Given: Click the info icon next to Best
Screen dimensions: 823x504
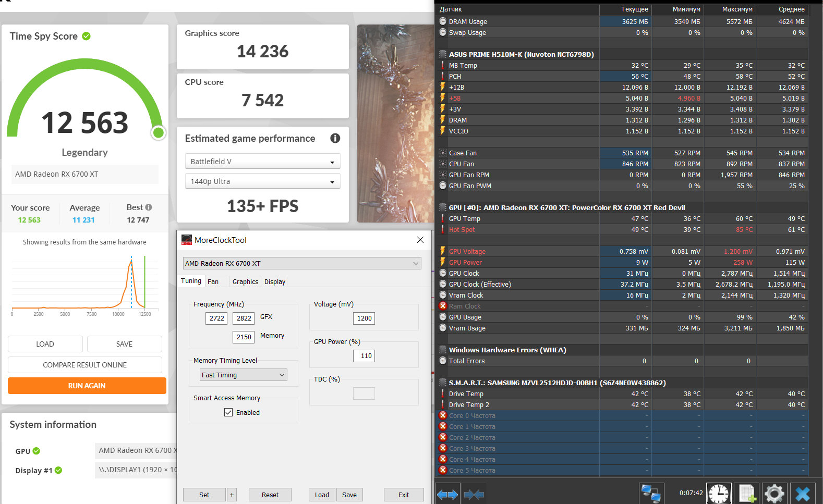Looking at the screenshot, I should (x=149, y=207).
